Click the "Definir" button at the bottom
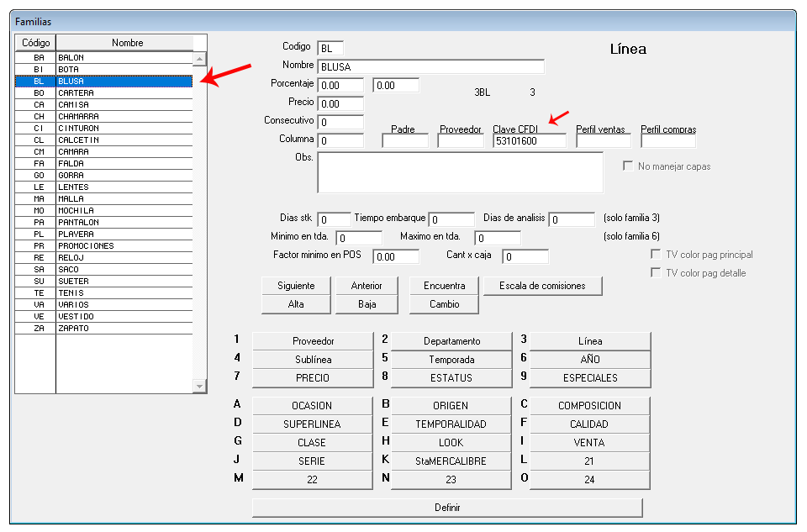Image resolution: width=807 pixels, height=532 pixels. pos(448,508)
